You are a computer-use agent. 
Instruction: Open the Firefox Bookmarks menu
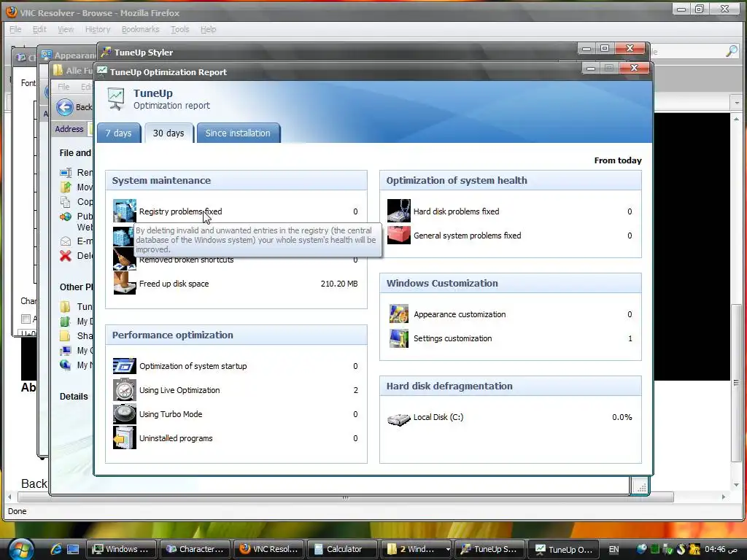[141, 29]
